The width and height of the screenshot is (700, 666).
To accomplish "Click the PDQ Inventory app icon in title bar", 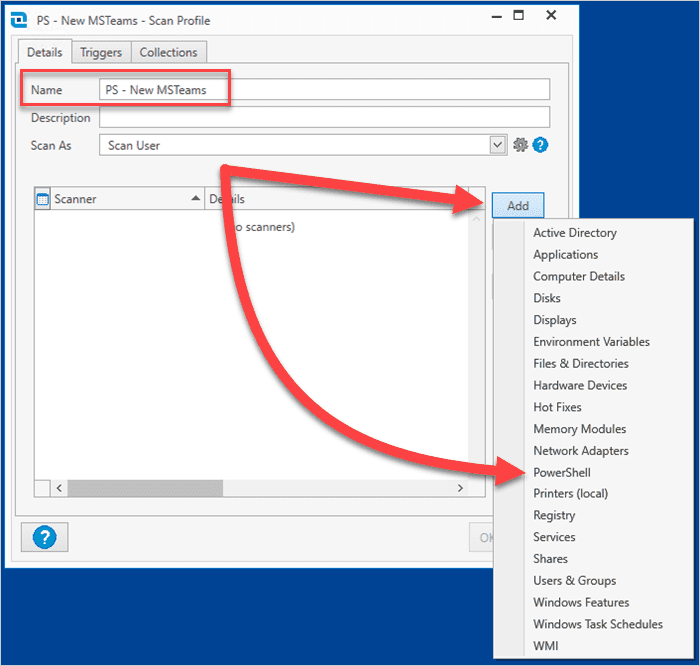I will (19, 20).
